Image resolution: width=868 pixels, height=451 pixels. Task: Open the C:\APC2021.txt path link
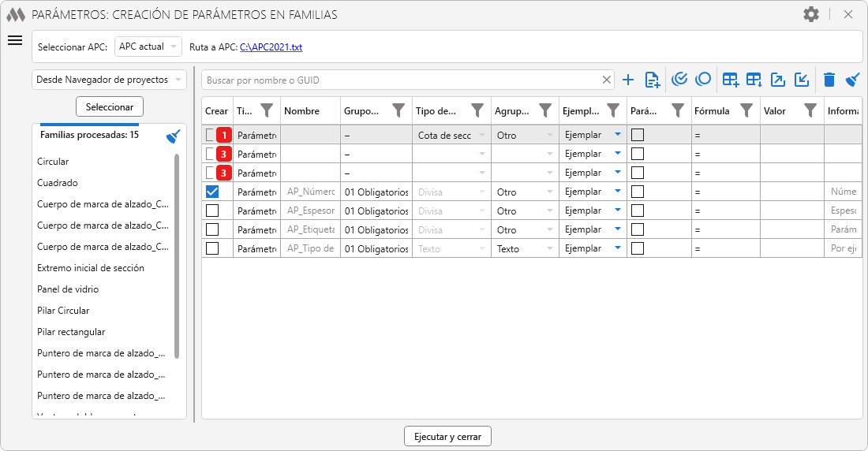pos(271,47)
